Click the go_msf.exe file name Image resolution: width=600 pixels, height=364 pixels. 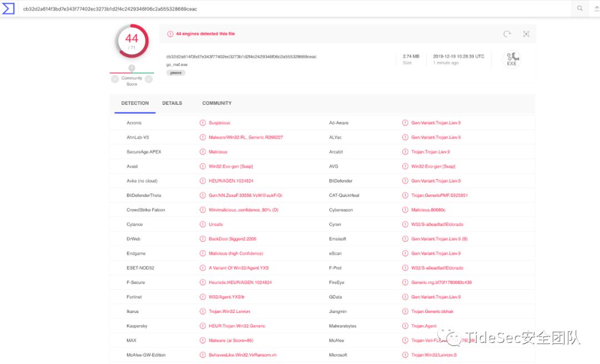(x=177, y=64)
